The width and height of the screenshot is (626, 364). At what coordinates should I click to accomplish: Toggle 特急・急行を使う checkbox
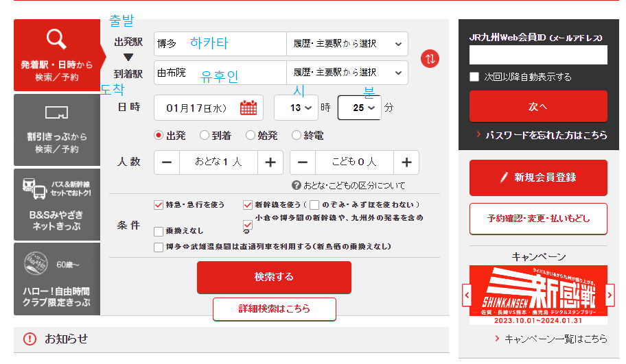pyautogui.click(x=159, y=205)
